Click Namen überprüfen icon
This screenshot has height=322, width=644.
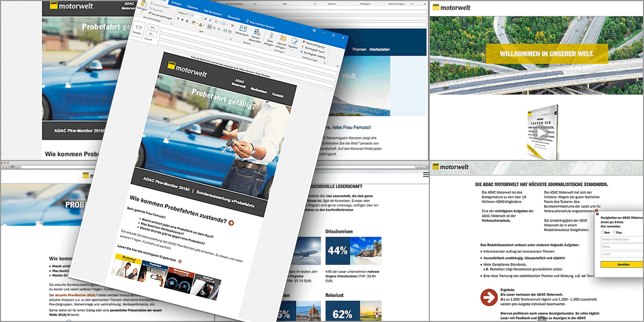point(257,35)
